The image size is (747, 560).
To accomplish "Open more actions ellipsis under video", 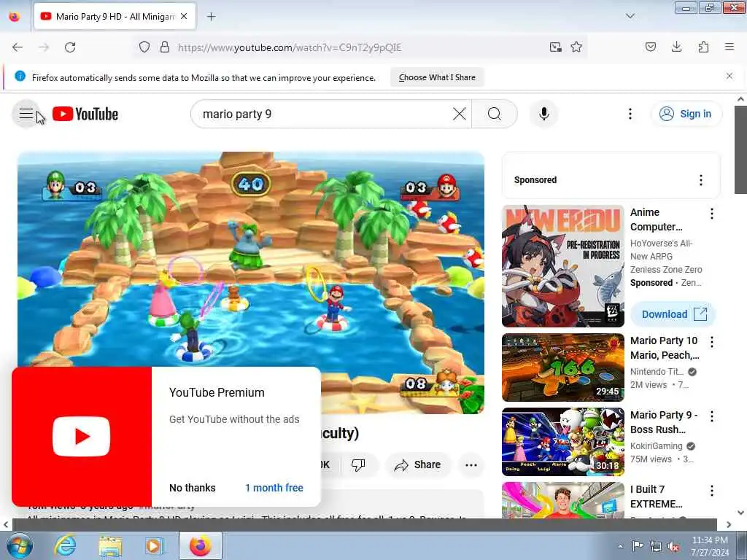I will 471,464.
